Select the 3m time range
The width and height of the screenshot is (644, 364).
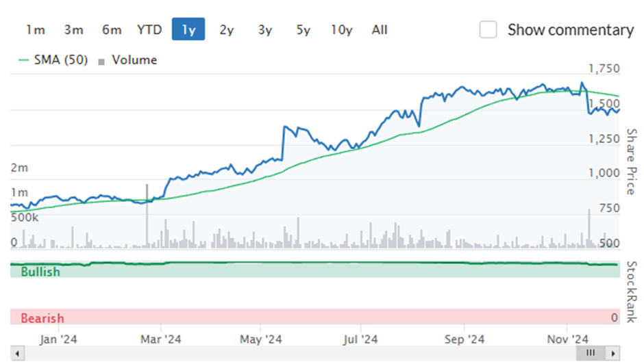74,29
